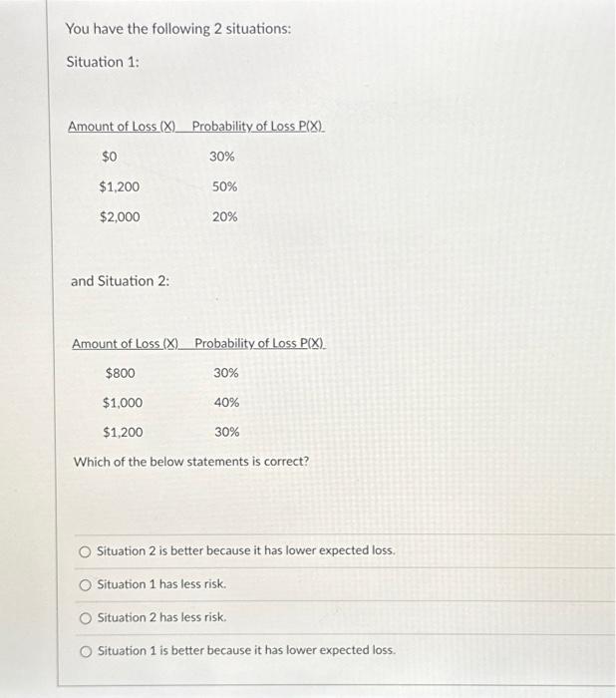Select radio button for Situation 2 lower expected loss

coord(85,552)
